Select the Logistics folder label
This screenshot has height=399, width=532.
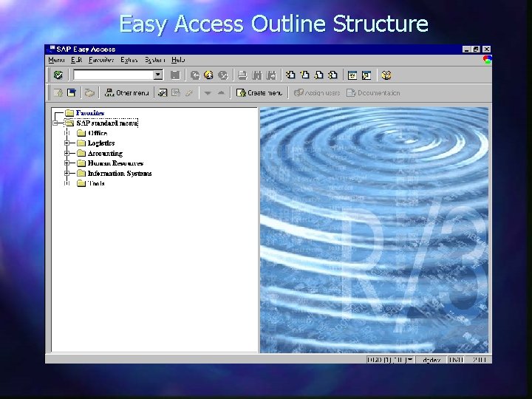pyautogui.click(x=101, y=143)
